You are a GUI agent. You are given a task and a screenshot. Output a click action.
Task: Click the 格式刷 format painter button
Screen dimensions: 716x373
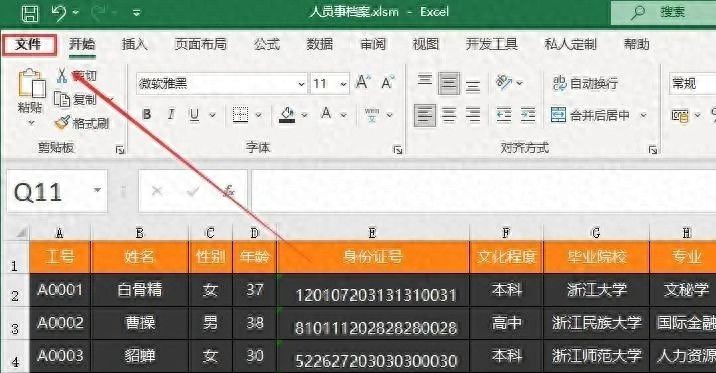[x=82, y=123]
